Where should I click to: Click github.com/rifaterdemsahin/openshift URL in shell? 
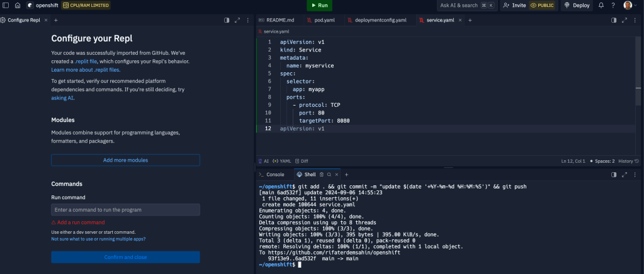tap(334, 253)
